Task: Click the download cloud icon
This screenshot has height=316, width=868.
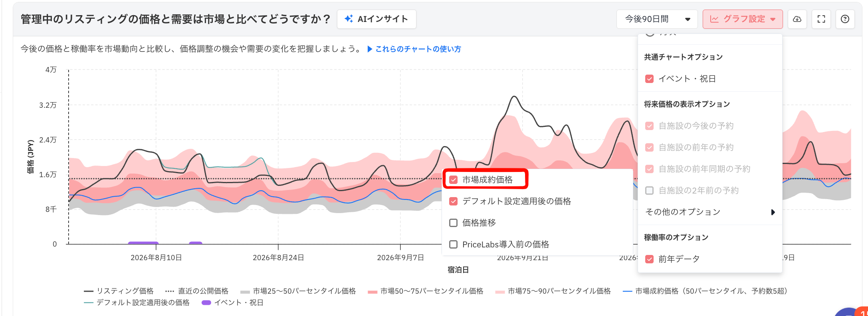Action: 797,19
